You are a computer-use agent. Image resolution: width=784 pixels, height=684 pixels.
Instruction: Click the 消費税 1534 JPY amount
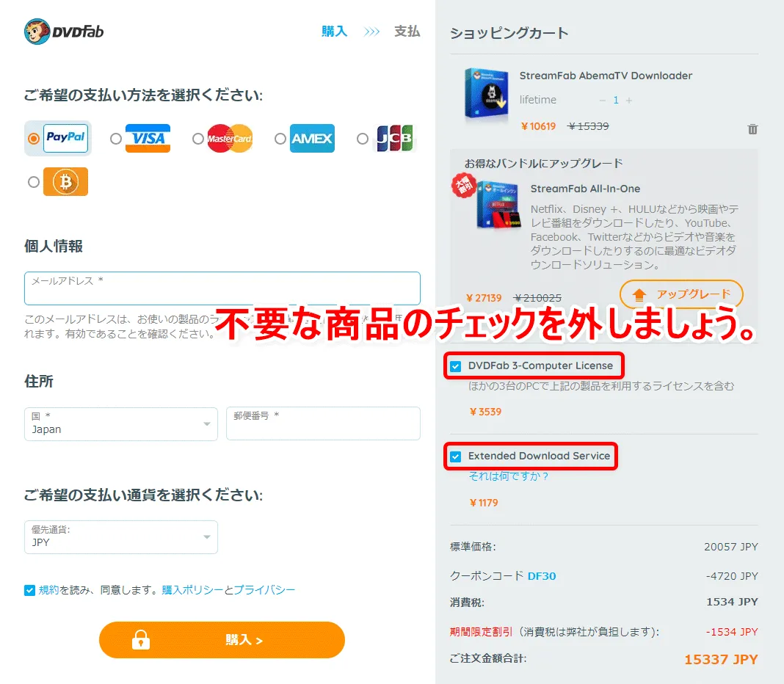pos(732,602)
